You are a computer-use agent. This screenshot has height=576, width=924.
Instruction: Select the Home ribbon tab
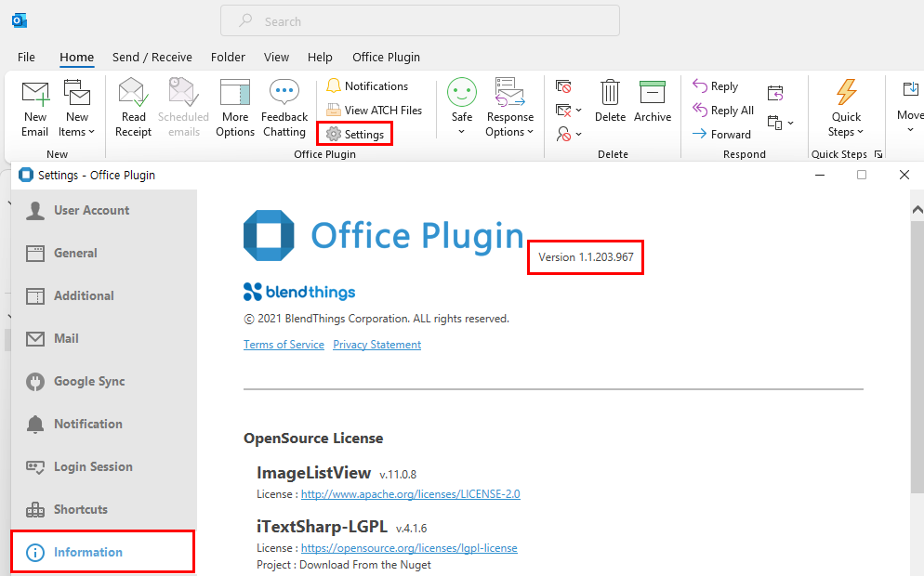click(76, 57)
